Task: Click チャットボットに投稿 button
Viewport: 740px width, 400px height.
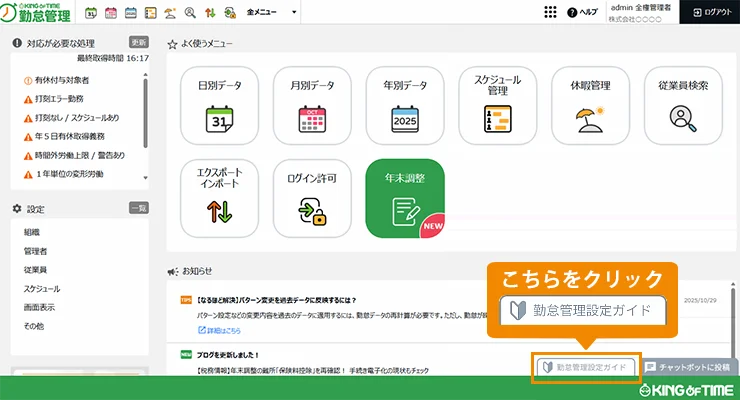Action: click(x=690, y=367)
